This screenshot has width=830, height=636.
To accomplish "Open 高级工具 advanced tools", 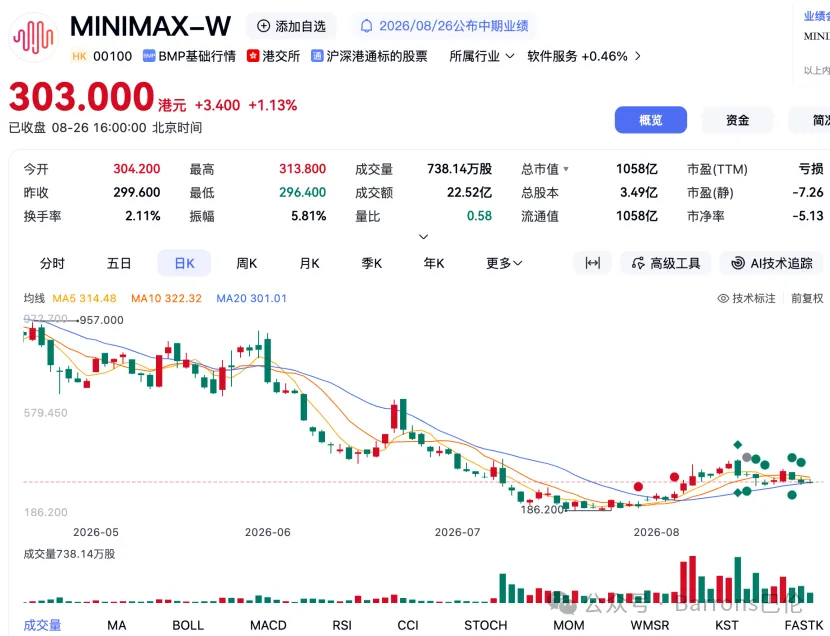I will 665,263.
